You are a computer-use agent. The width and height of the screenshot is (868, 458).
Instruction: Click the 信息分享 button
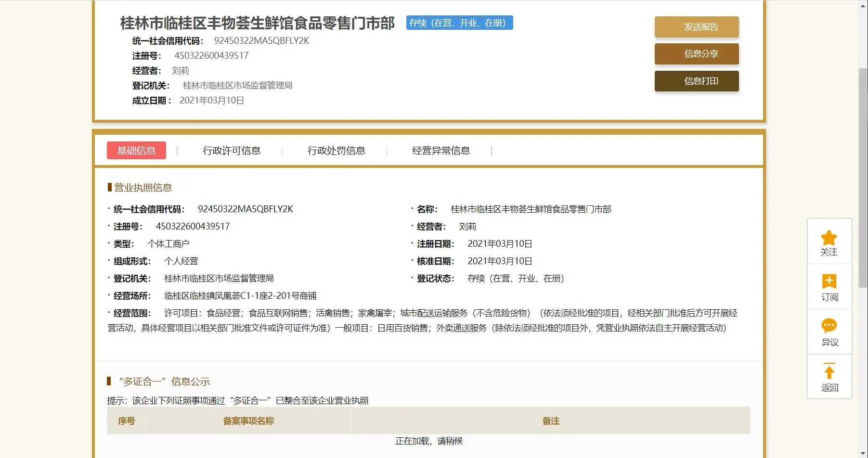[697, 54]
